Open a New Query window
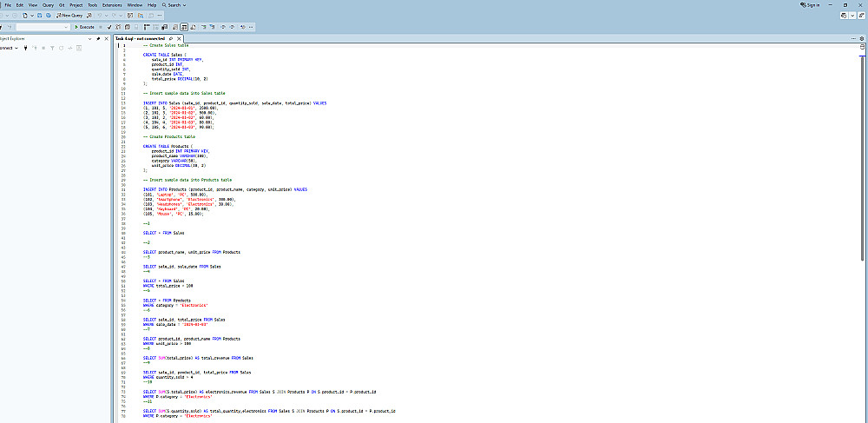This screenshot has width=868, height=423. coord(69,16)
